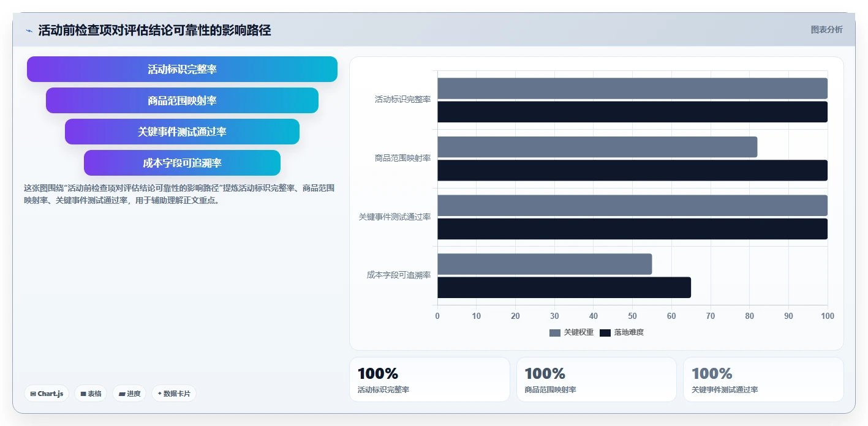The height and width of the screenshot is (426, 868).
Task: Click the 落地难度 bar for 活动标识完整率
Action: coord(632,112)
